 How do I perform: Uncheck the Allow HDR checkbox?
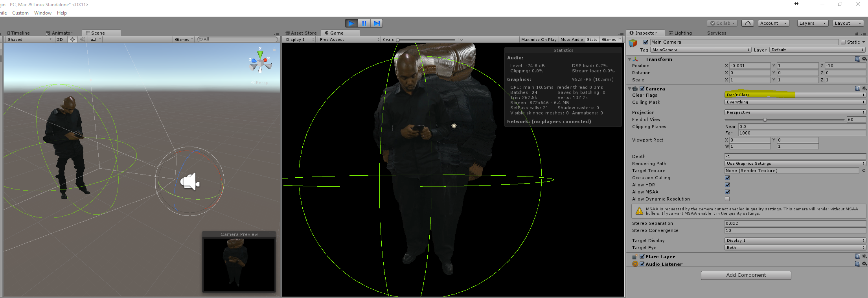727,185
